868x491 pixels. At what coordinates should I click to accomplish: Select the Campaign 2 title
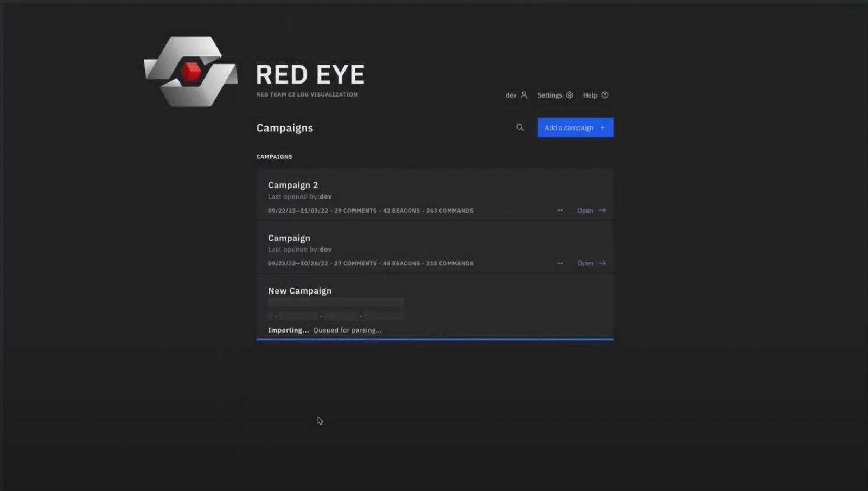pyautogui.click(x=293, y=185)
